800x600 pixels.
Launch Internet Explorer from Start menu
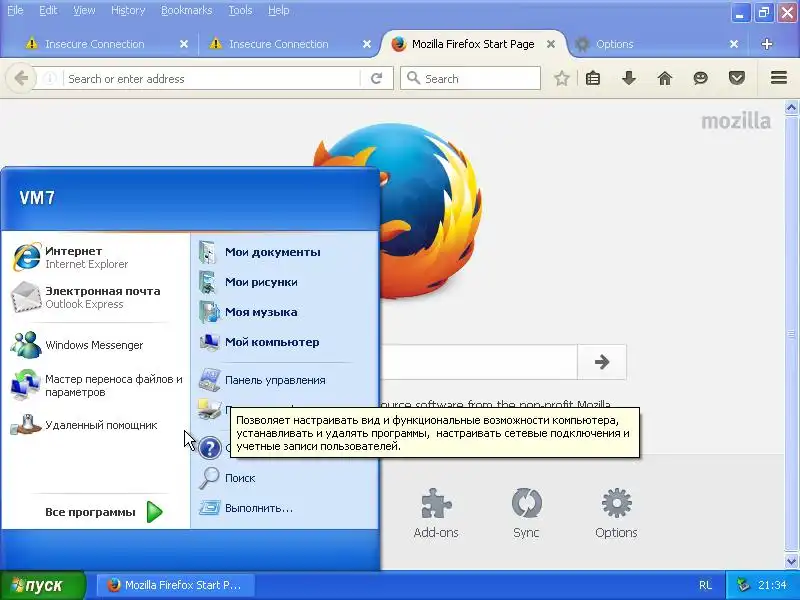pos(97,257)
